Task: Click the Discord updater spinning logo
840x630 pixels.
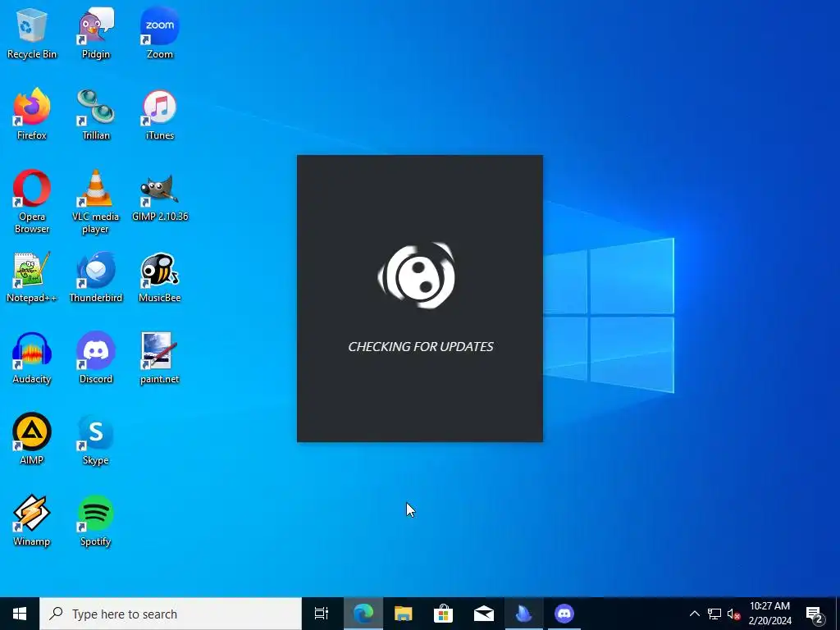Action: pyautogui.click(x=418, y=276)
